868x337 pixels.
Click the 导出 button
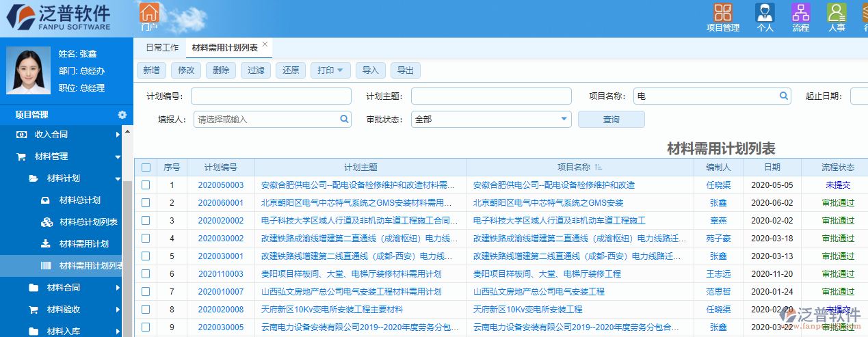[406, 70]
